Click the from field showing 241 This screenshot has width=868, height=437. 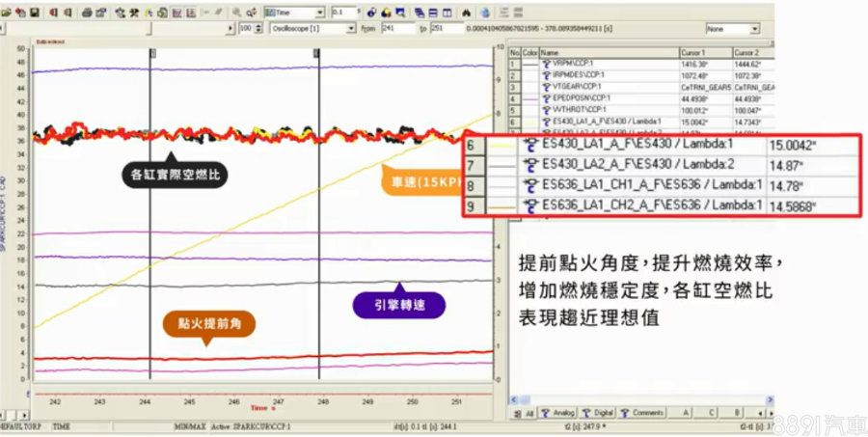(395, 29)
